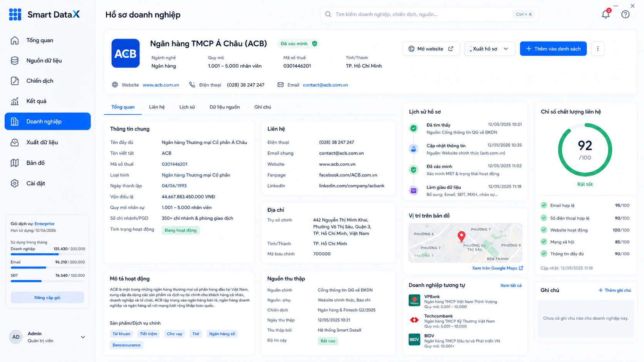Focus the search field at the top
The width and height of the screenshot is (644, 362).
429,14
